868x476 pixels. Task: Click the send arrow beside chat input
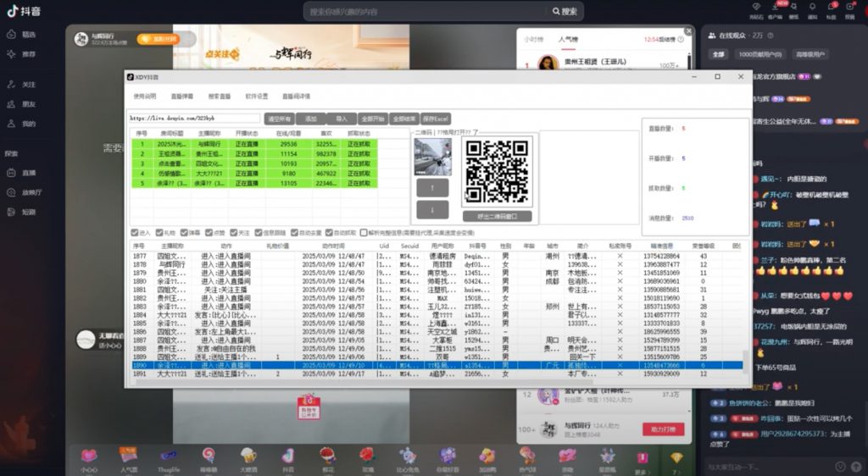click(857, 467)
